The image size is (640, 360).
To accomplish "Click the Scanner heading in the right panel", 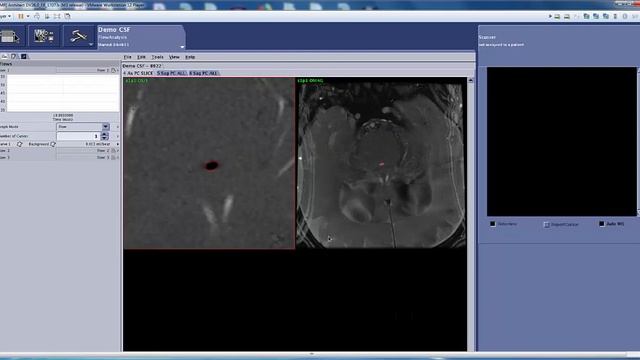I will [487, 37].
